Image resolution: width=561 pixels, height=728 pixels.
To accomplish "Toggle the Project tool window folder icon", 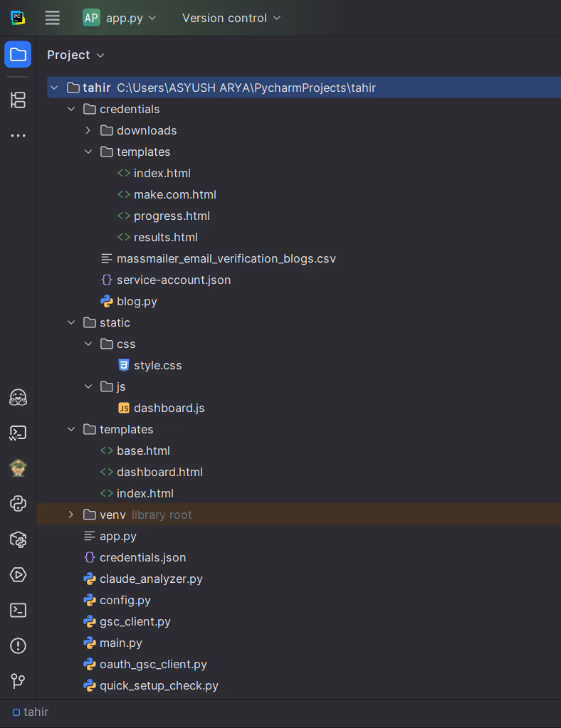I will (18, 54).
